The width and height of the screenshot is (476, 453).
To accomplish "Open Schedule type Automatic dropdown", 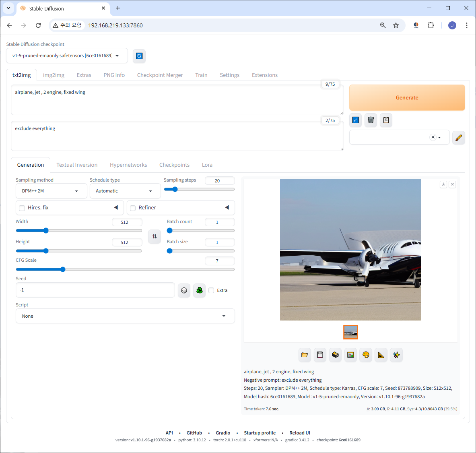I will [125, 191].
